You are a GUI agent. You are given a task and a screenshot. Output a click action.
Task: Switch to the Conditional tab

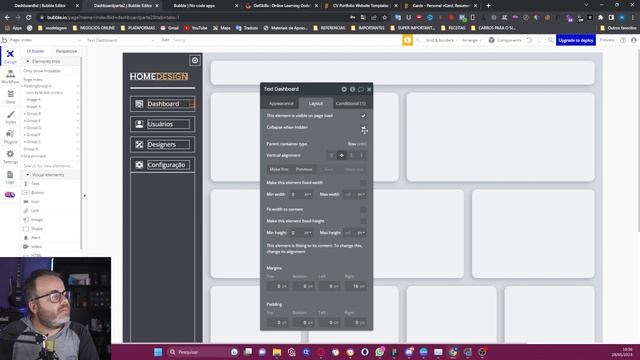(x=350, y=103)
